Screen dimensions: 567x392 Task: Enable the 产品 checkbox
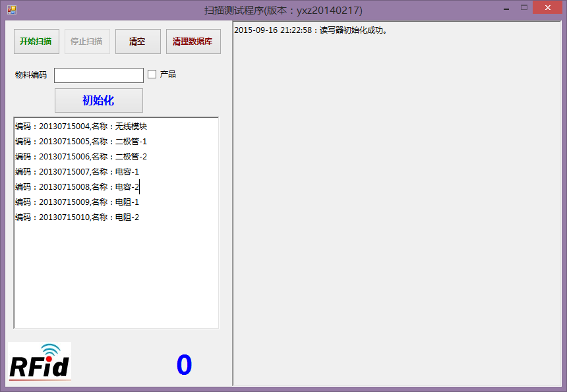(x=151, y=74)
